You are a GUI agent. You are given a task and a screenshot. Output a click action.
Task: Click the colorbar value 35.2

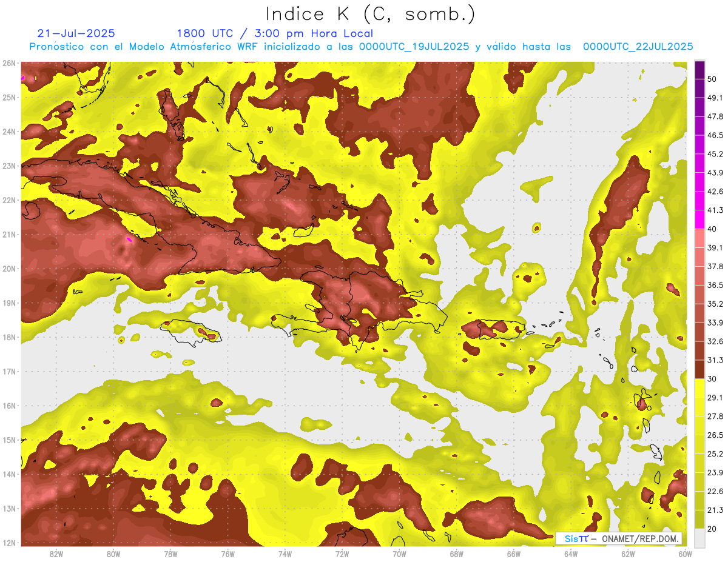click(716, 304)
